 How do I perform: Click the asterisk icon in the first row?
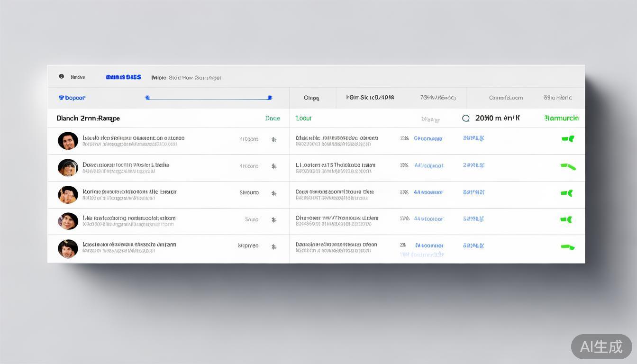[273, 139]
